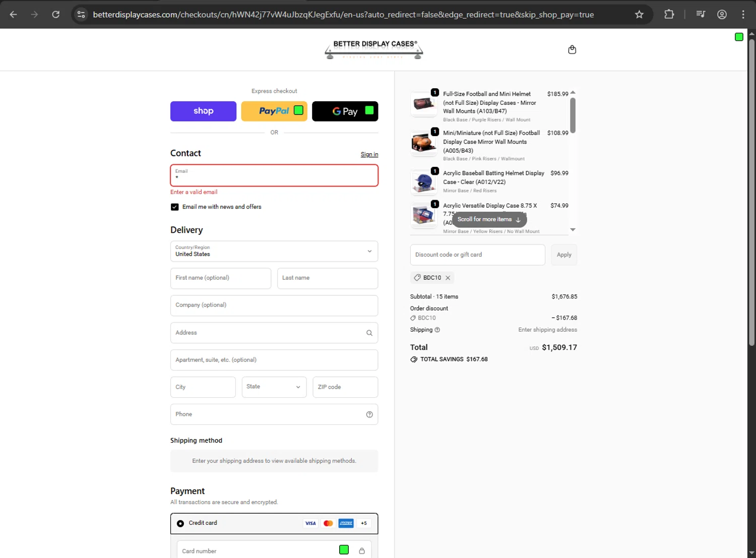Click the page scrollbar down arrow

(751, 553)
